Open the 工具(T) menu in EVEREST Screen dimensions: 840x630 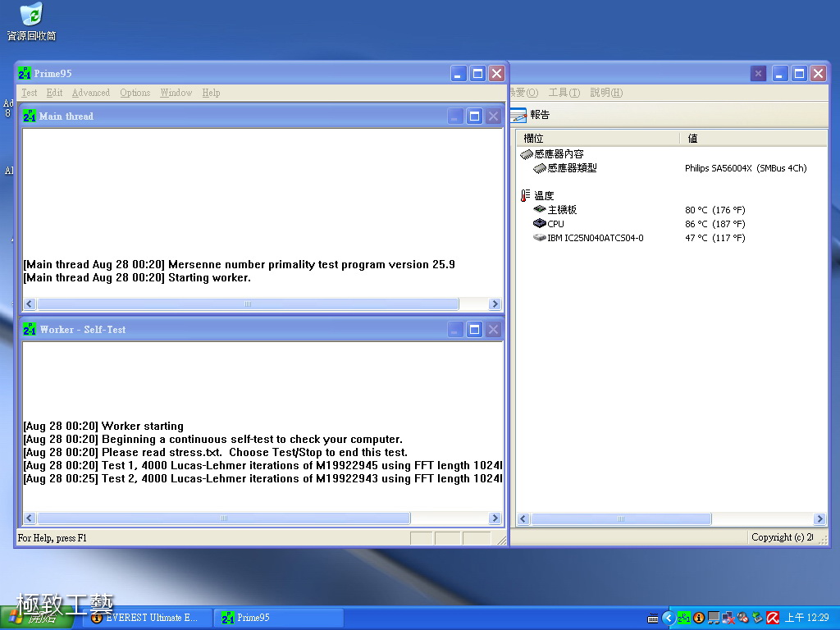point(564,93)
